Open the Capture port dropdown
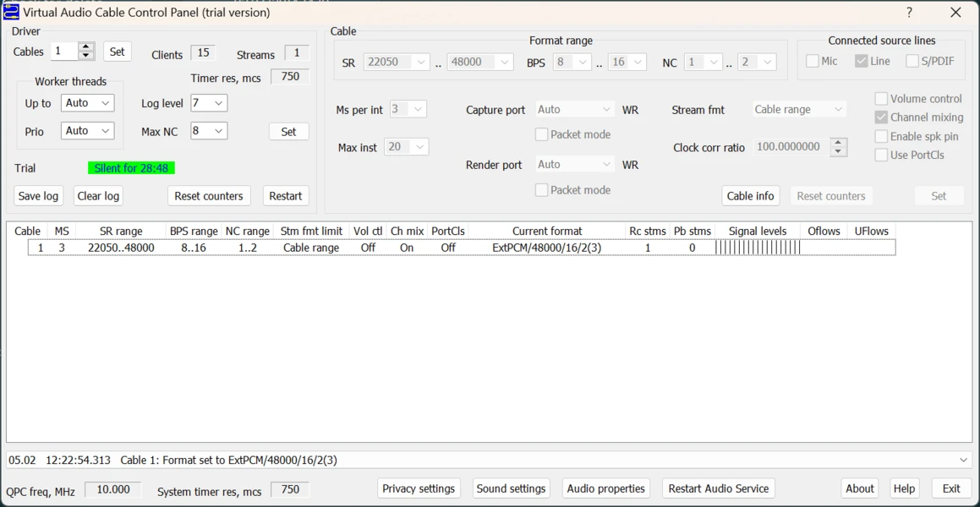The height and width of the screenshot is (507, 980). tap(576, 109)
